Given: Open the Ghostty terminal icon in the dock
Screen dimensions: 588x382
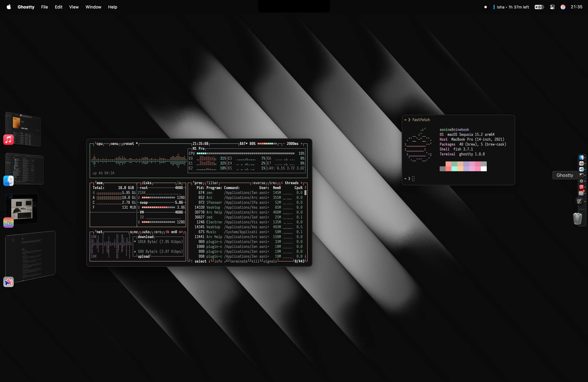Looking at the screenshot, I should coord(582,175).
